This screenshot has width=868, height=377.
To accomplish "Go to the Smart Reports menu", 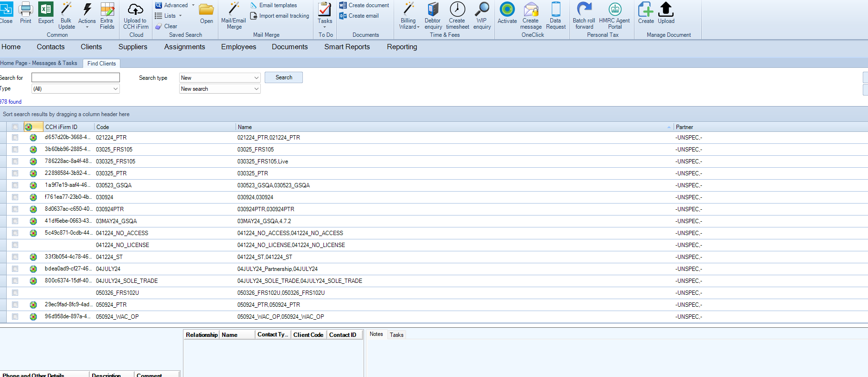I will pyautogui.click(x=347, y=47).
